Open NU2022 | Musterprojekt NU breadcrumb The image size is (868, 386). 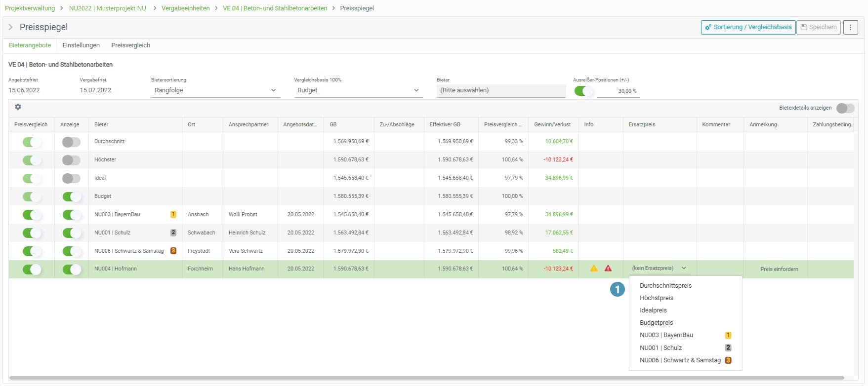pyautogui.click(x=108, y=8)
